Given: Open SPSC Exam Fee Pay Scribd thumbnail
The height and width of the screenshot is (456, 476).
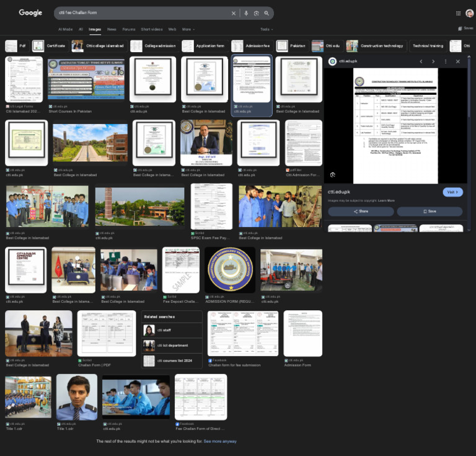Looking at the screenshot, I should point(211,206).
